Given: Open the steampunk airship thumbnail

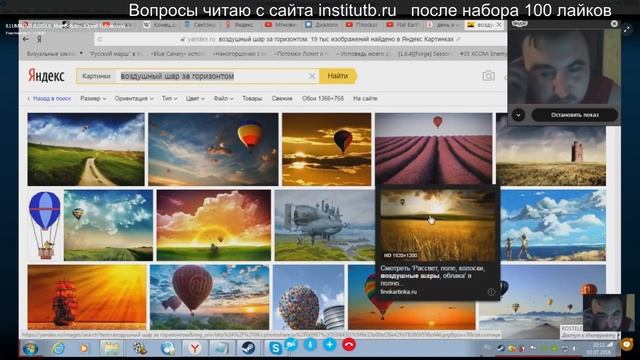Looking at the screenshot, I should point(324,225).
